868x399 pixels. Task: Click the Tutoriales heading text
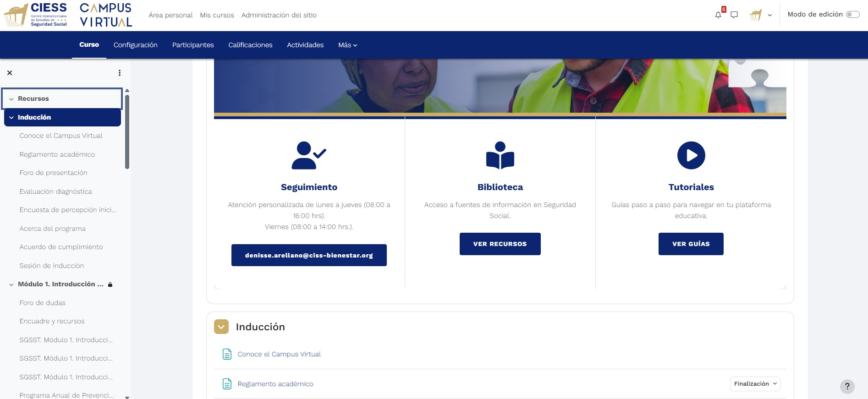pyautogui.click(x=691, y=187)
